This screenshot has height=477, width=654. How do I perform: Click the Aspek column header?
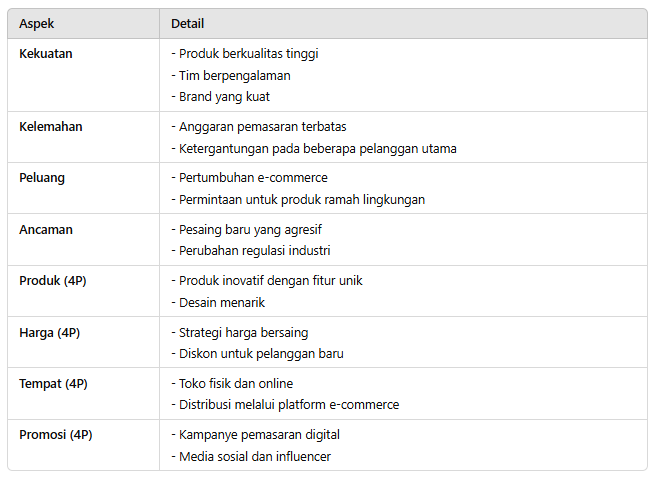(x=37, y=23)
